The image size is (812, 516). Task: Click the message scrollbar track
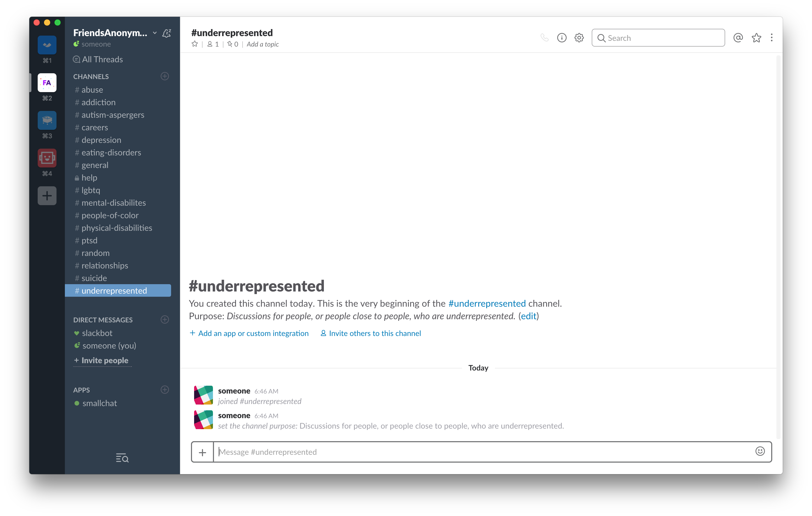pyautogui.click(x=778, y=246)
